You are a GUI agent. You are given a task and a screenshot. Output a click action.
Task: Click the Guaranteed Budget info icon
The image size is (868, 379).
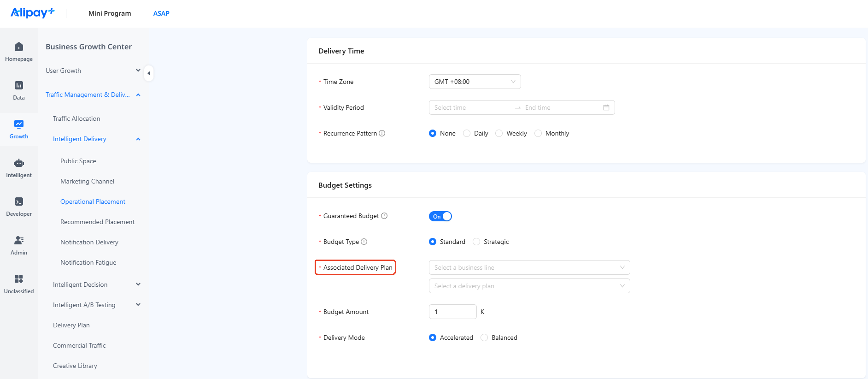(x=384, y=216)
